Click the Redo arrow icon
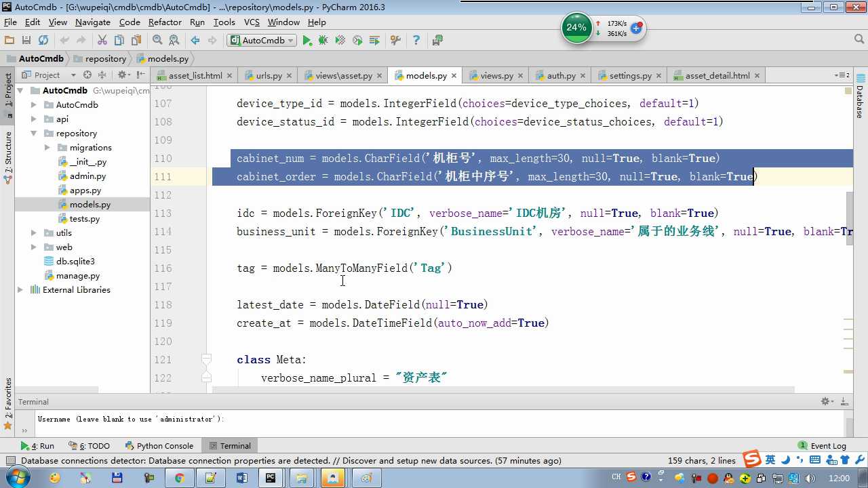This screenshot has width=868, height=488. [x=81, y=41]
